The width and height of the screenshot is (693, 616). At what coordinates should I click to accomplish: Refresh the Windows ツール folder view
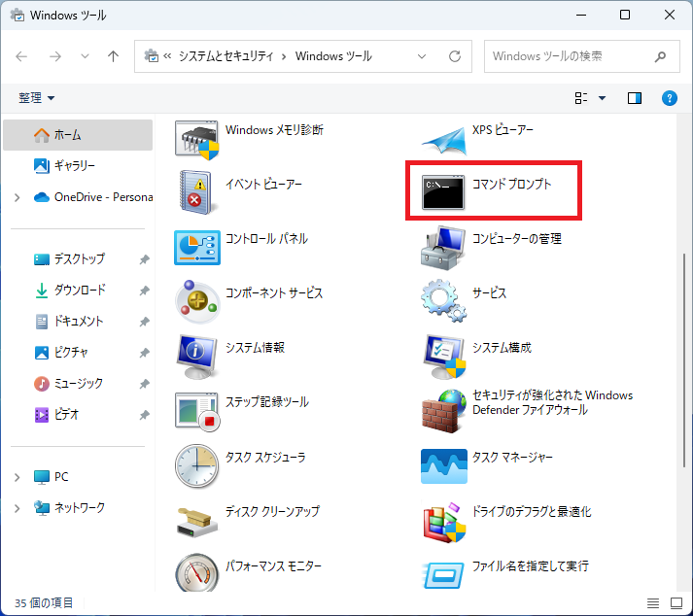tap(454, 56)
